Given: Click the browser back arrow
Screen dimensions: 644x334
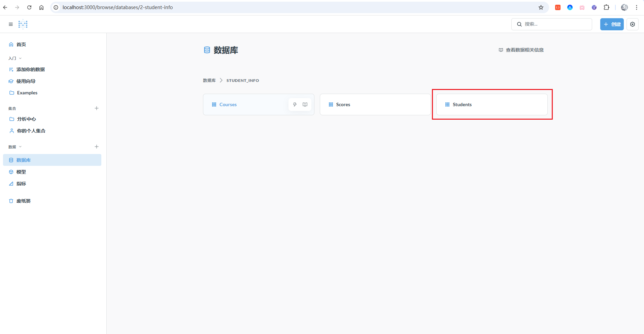Looking at the screenshot, I should 5,7.
